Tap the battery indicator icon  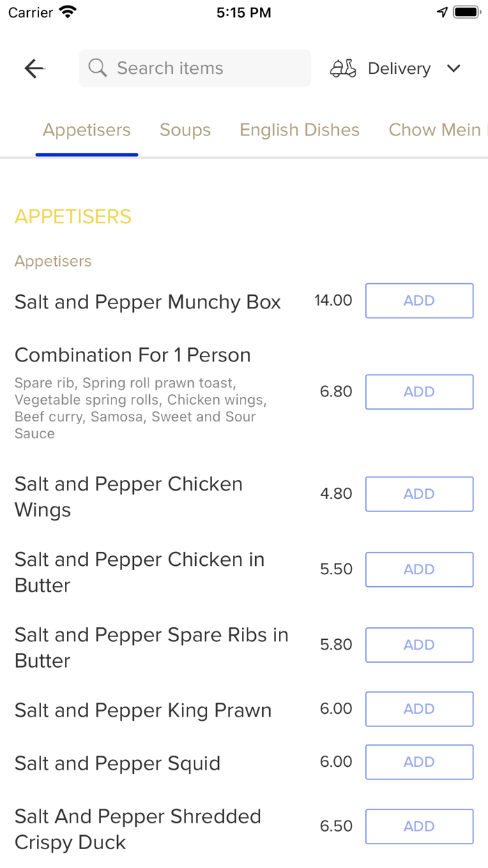466,13
